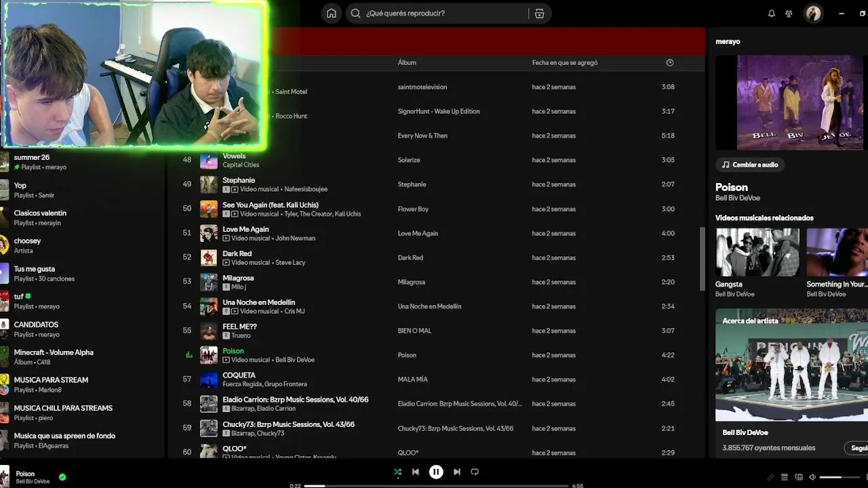The height and width of the screenshot is (488, 868).
Task: Toggle repeat mode
Action: pos(475,472)
